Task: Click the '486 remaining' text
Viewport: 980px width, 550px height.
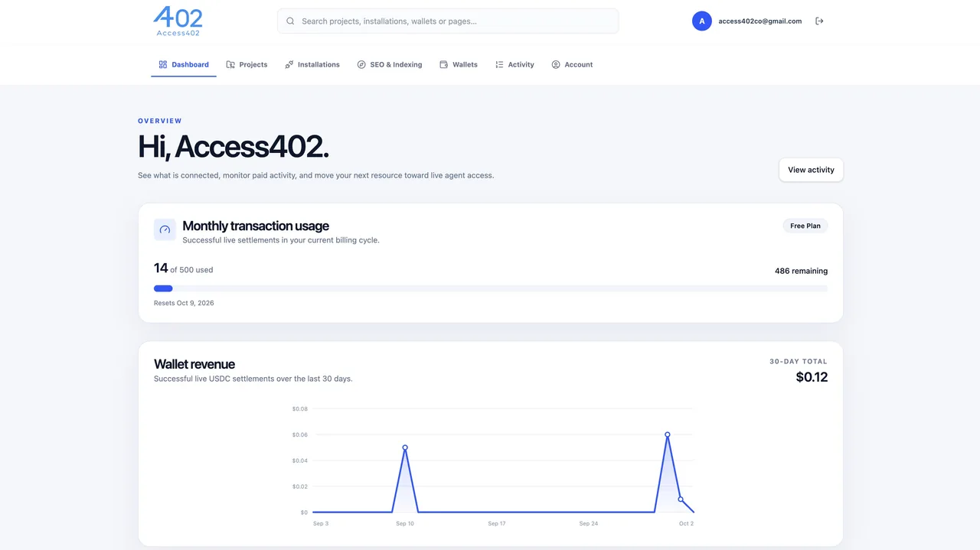Action: click(801, 271)
